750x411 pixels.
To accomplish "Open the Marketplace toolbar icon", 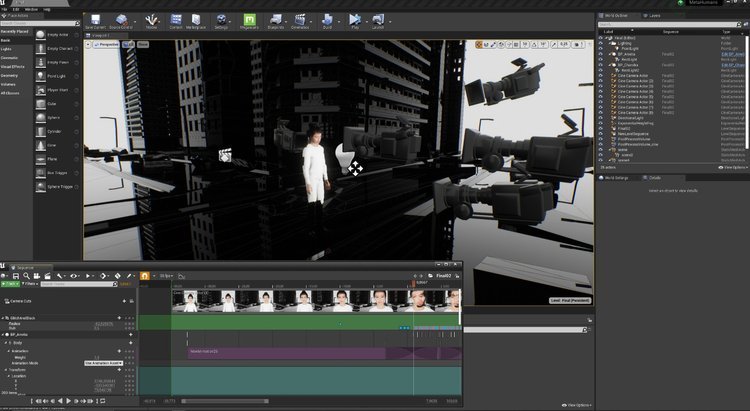I will click(x=196, y=19).
